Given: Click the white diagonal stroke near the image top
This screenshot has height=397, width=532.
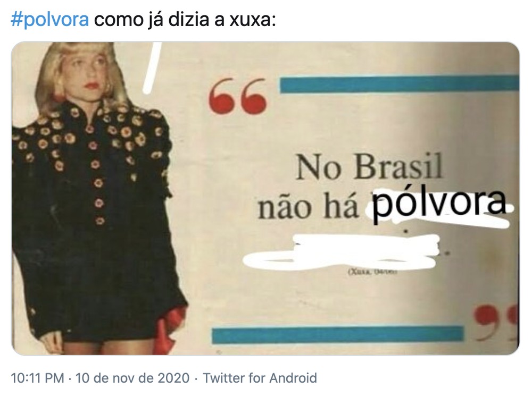Looking at the screenshot, I should pyautogui.click(x=152, y=67).
